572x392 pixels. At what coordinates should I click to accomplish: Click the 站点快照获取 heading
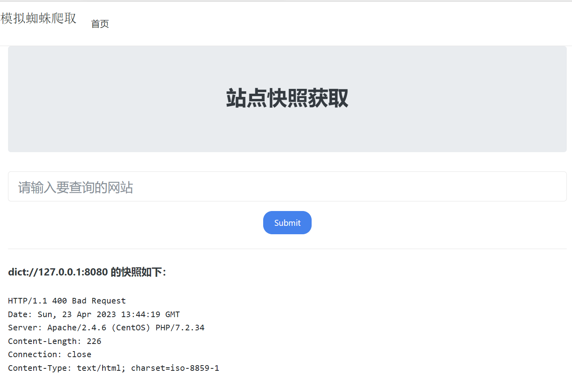coord(287,99)
